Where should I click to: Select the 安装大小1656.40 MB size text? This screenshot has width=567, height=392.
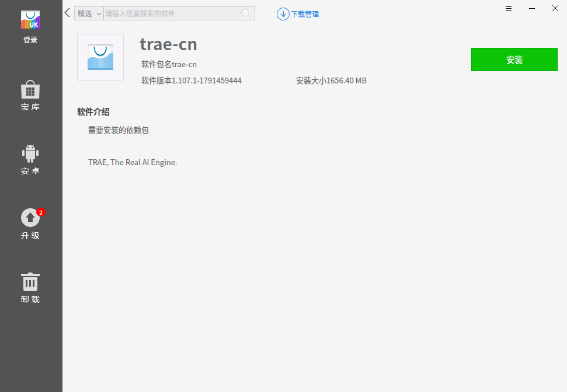tap(331, 80)
